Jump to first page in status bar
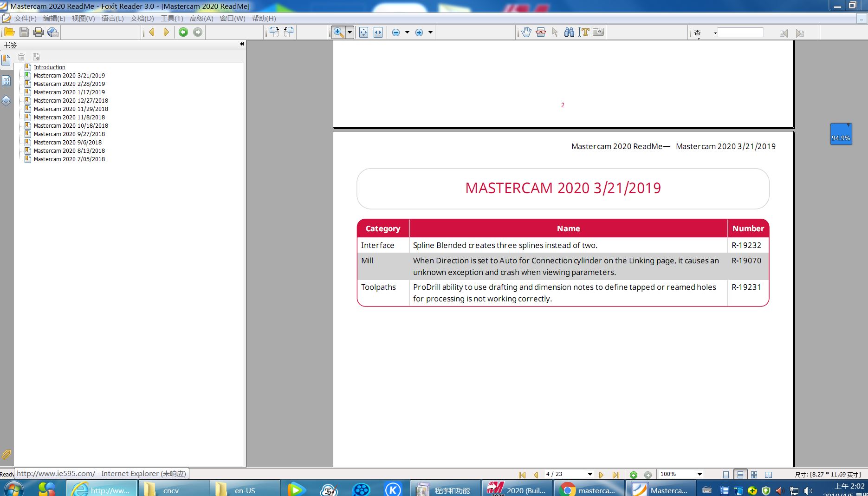Screen dimensions: 868x496 point(522,475)
